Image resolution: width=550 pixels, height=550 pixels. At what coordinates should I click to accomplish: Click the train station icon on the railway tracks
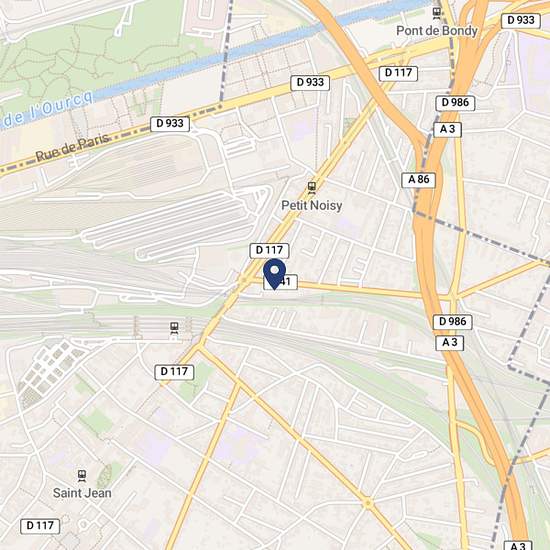pos(174,329)
